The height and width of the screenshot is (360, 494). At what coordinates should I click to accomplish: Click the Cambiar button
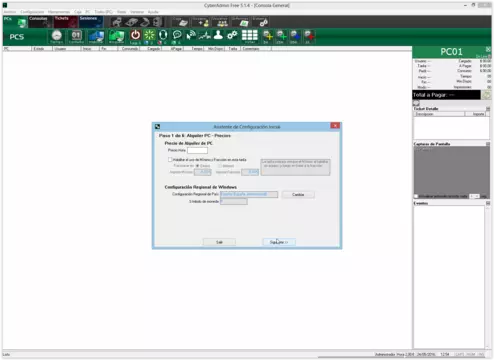(x=298, y=195)
